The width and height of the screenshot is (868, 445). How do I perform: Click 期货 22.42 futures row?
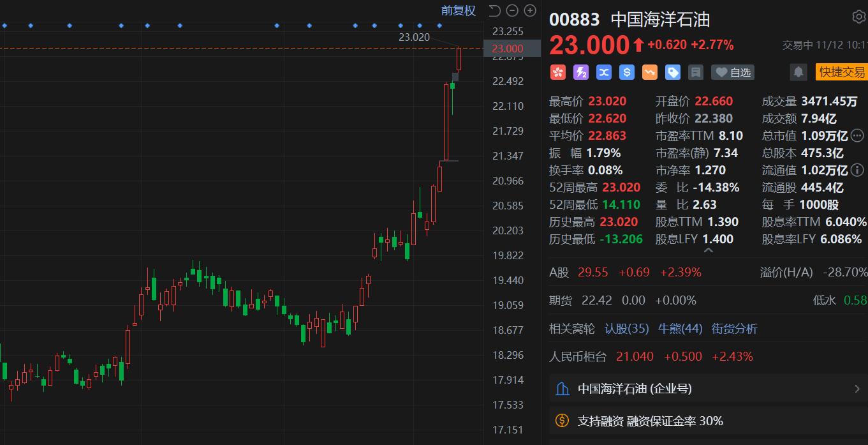pyautogui.click(x=623, y=300)
